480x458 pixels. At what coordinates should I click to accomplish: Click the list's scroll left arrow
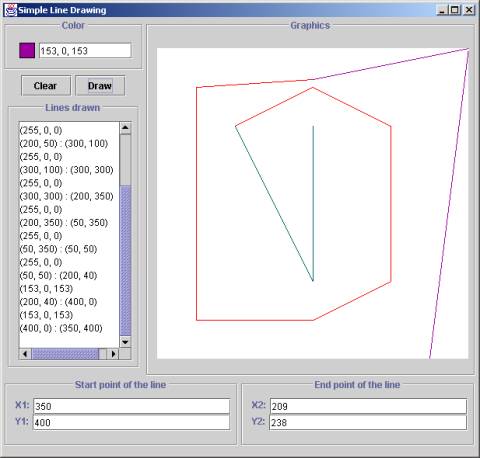25,354
